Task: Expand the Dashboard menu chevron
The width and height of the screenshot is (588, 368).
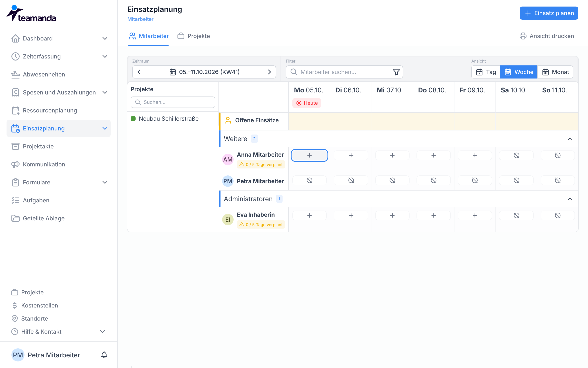Action: (105, 38)
